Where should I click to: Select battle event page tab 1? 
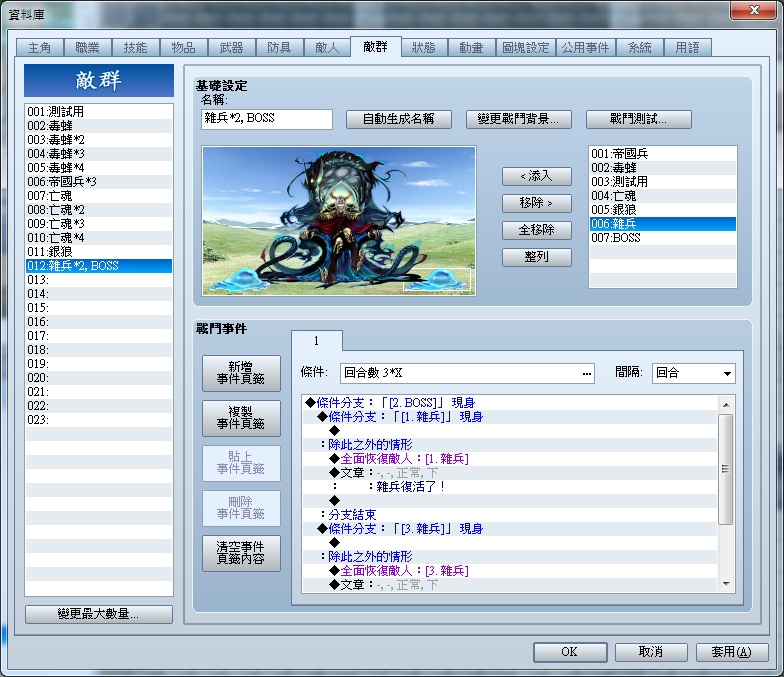click(316, 341)
